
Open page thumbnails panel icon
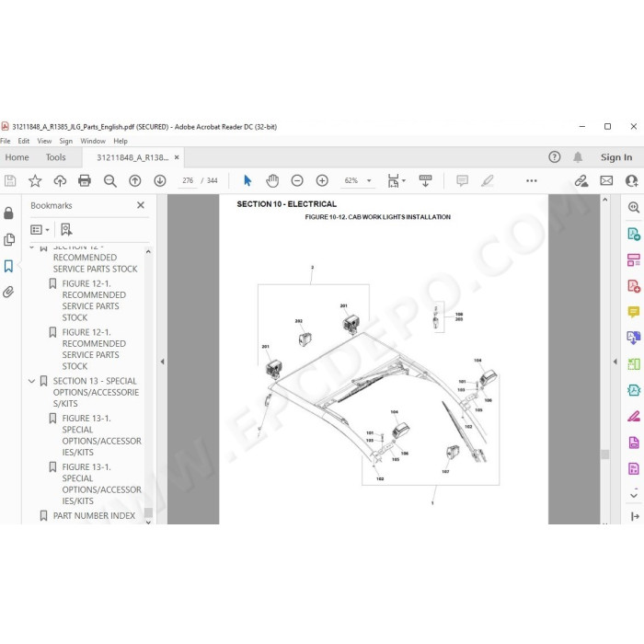pyautogui.click(x=9, y=239)
